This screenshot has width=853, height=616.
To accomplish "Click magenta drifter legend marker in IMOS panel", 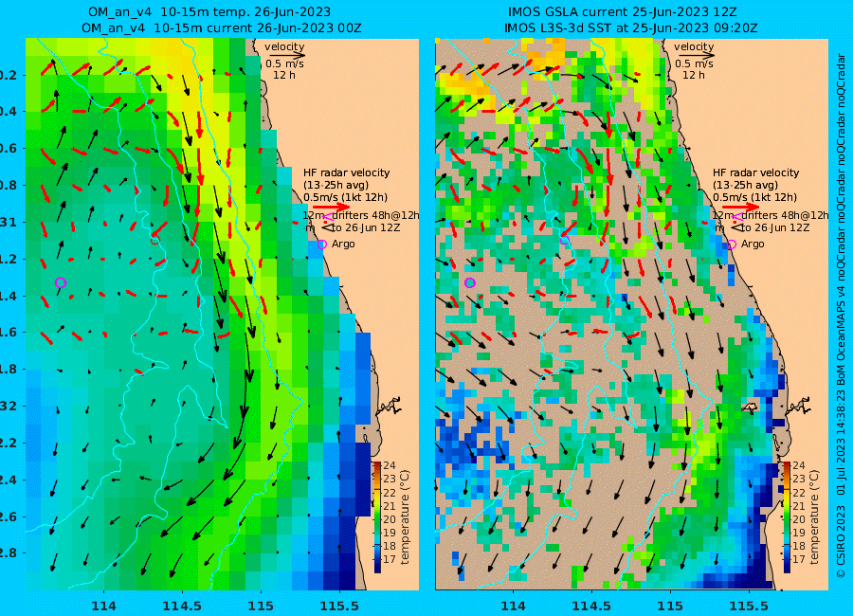I will 736,217.
